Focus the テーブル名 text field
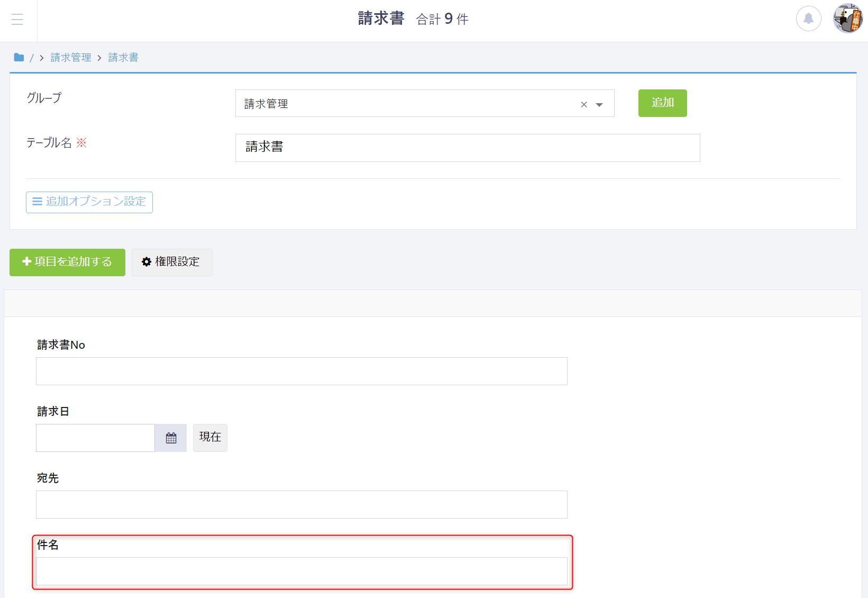The height and width of the screenshot is (598, 868). coord(467,148)
